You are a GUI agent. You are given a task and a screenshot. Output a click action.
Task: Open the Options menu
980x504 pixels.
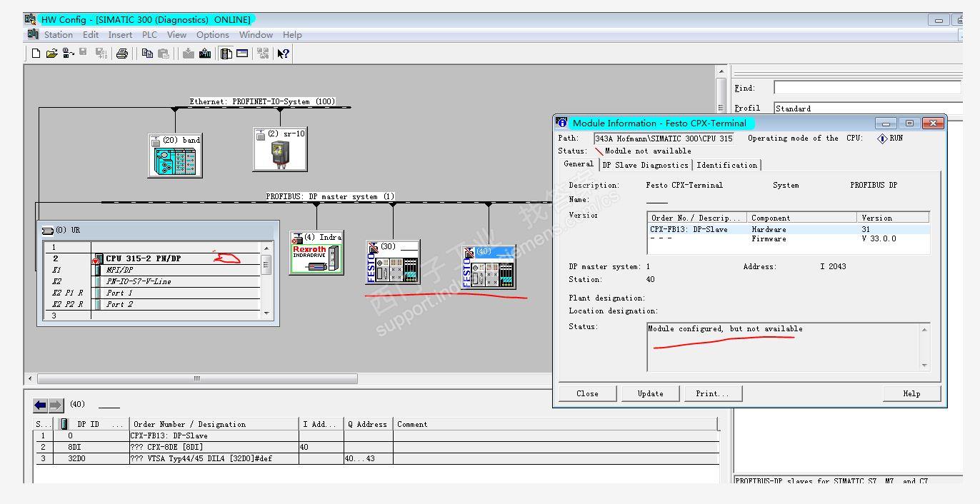213,34
